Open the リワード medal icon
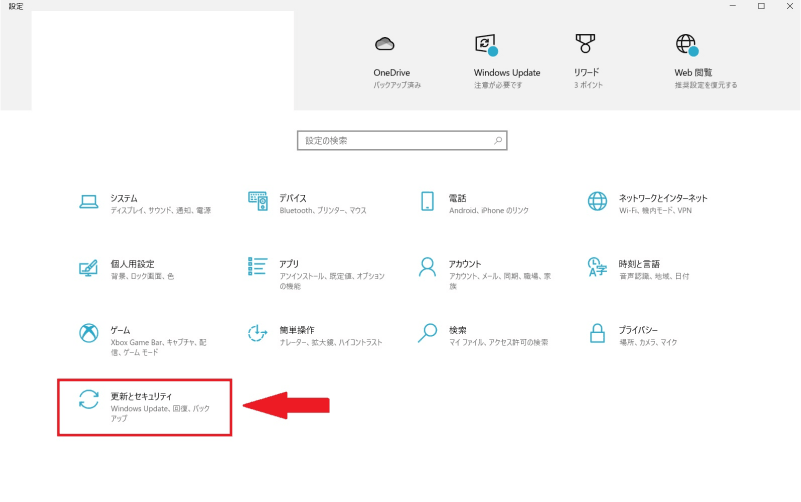This screenshot has width=801, height=502. [x=585, y=43]
